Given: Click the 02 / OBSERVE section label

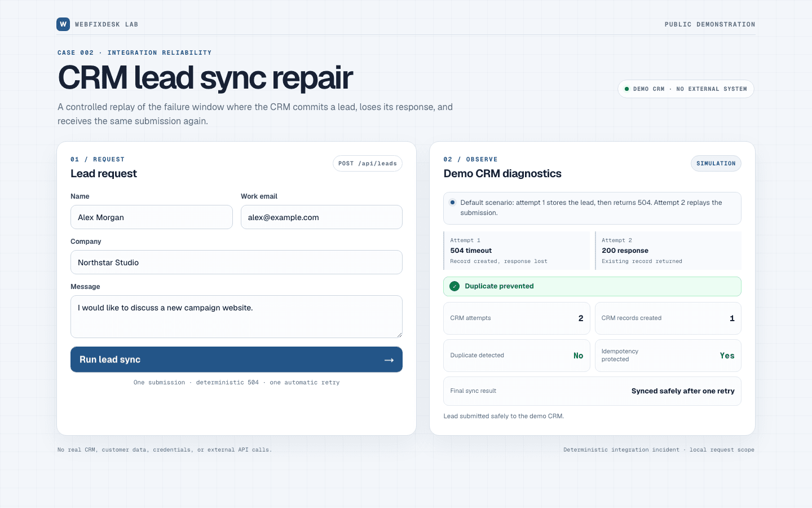Looking at the screenshot, I should (x=470, y=159).
